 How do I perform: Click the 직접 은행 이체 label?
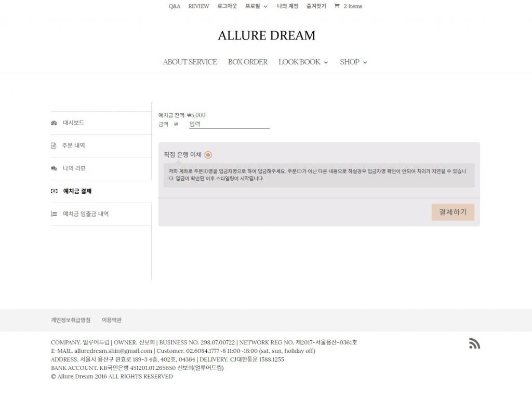pyautogui.click(x=182, y=155)
